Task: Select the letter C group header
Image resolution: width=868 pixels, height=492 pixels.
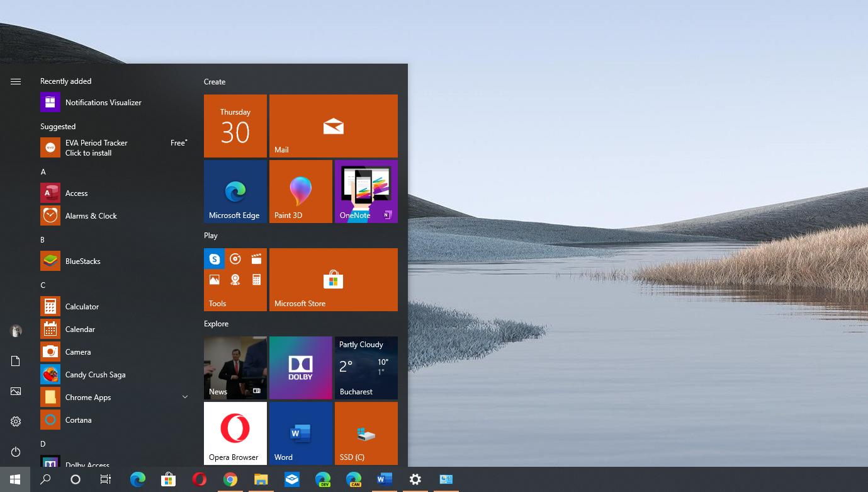Action: pos(43,285)
